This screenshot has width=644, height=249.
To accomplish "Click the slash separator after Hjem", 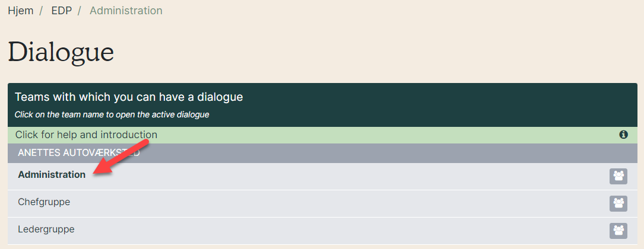I will pos(41,11).
